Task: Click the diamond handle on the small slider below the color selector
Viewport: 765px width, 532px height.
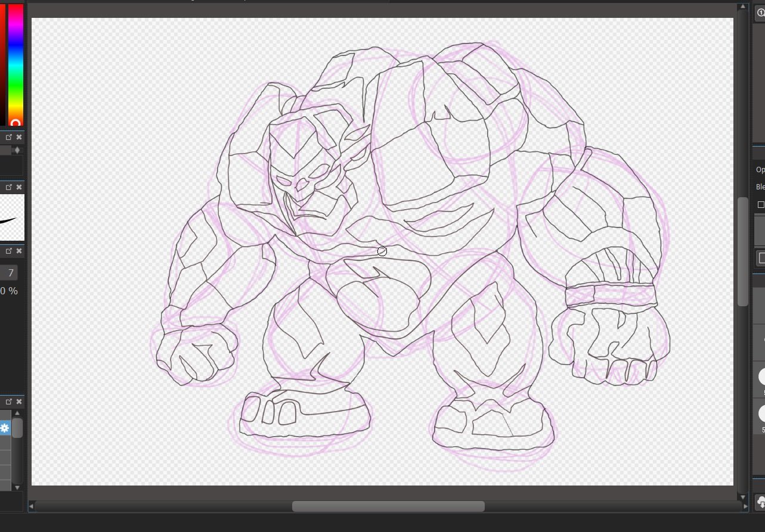Action: [x=17, y=151]
